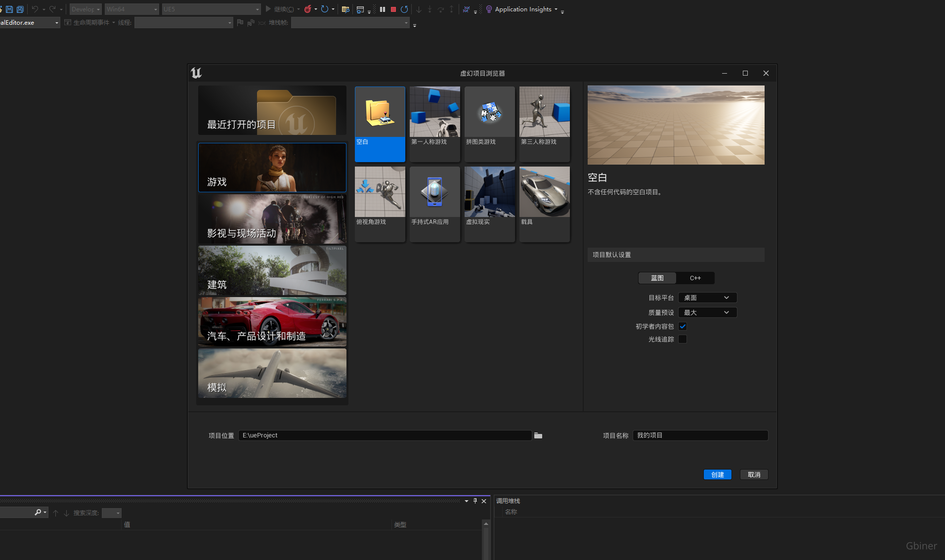Enable the ray tracing checkbox
The width and height of the screenshot is (945, 560).
click(x=683, y=339)
